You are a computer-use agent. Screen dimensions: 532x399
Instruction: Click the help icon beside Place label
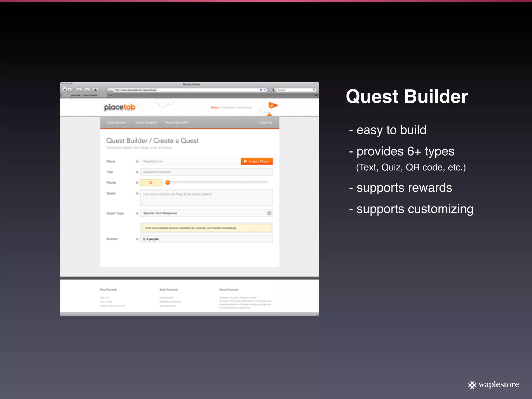pos(137,161)
